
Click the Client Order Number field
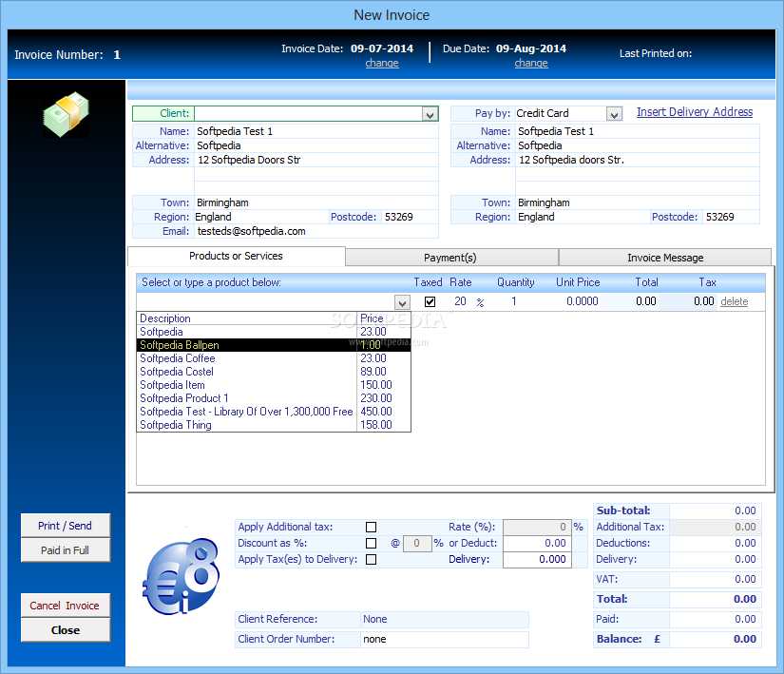[x=444, y=639]
